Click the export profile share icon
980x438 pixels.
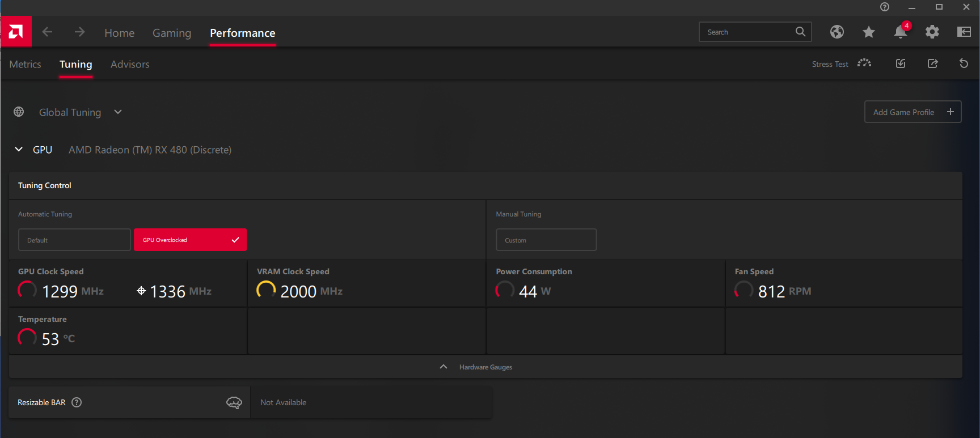point(932,63)
